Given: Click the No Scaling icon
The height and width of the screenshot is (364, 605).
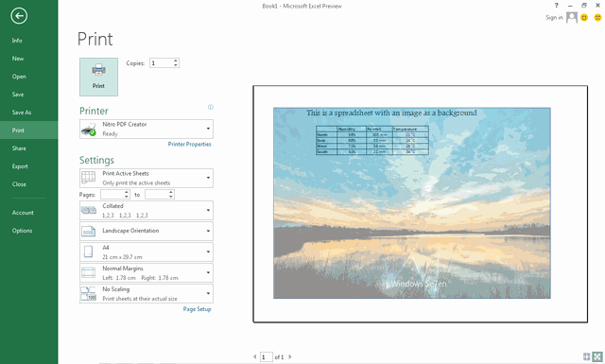Looking at the screenshot, I should (88, 293).
